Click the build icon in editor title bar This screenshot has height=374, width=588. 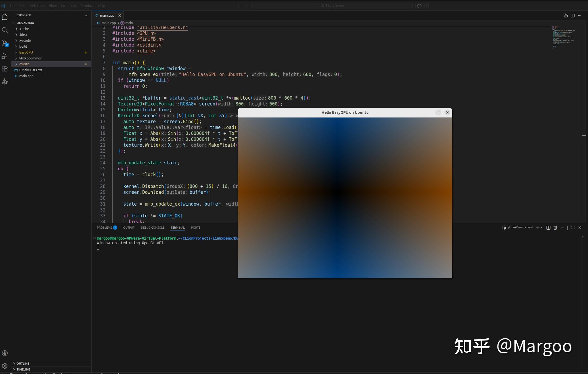pyautogui.click(x=566, y=16)
